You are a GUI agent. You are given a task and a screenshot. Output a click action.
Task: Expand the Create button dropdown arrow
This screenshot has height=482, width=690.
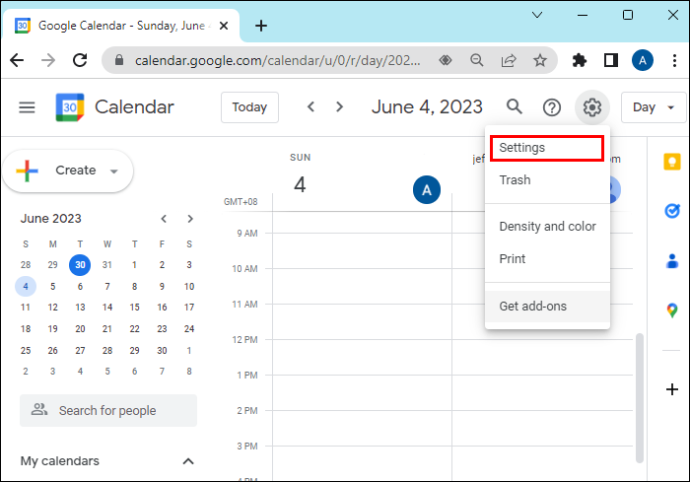coord(114,171)
